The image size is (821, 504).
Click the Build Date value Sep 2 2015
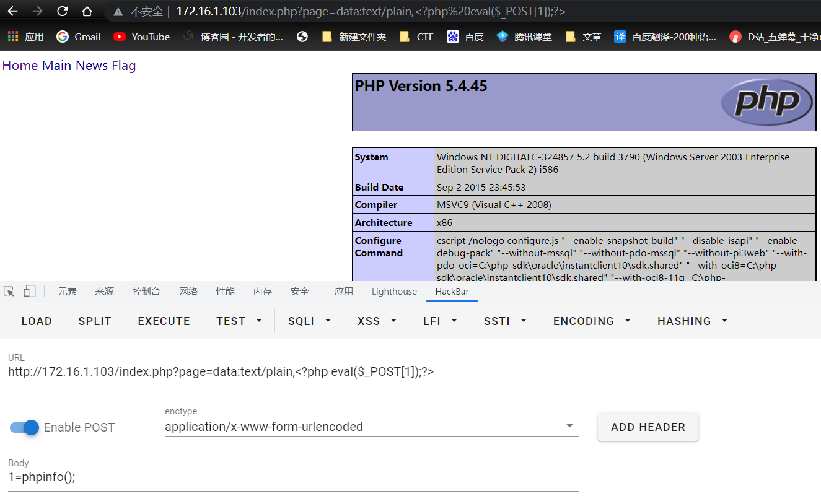coord(481,187)
